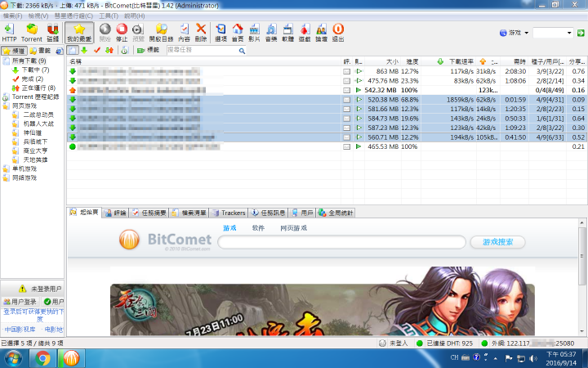Open a Torrent file with the toolbar button
588x368 pixels.
click(32, 33)
